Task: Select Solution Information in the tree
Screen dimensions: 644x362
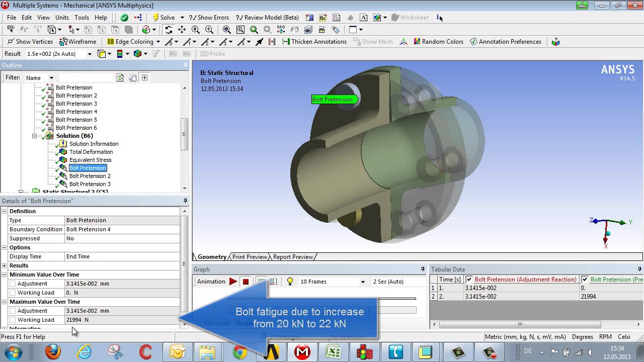Action: [x=94, y=144]
